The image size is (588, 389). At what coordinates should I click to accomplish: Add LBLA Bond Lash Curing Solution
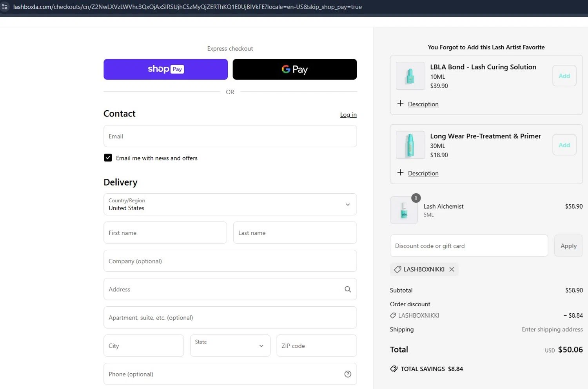point(564,76)
